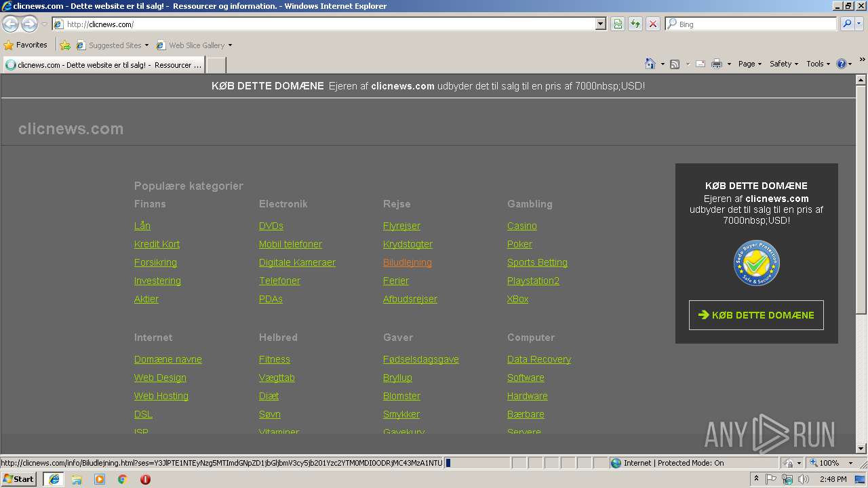Expand the Home button dropdown arrow
Image resolution: width=868 pixels, height=488 pixels.
pyautogui.click(x=662, y=64)
